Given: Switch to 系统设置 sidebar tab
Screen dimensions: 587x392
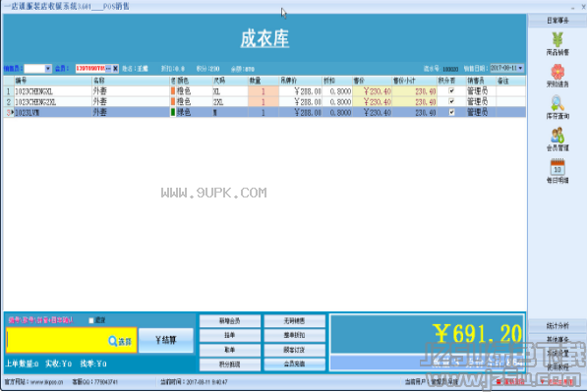Looking at the screenshot, I should (x=558, y=353).
